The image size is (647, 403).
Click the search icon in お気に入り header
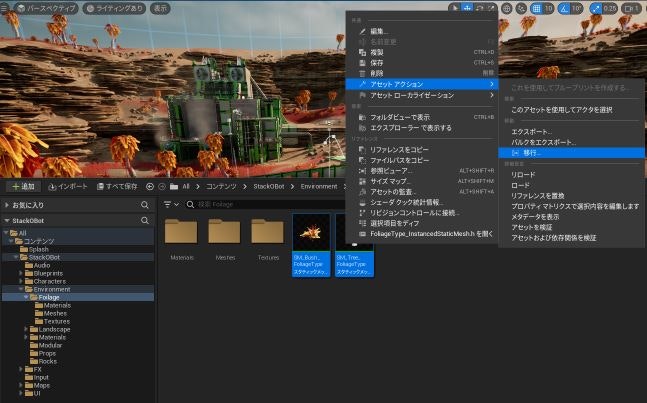145,205
